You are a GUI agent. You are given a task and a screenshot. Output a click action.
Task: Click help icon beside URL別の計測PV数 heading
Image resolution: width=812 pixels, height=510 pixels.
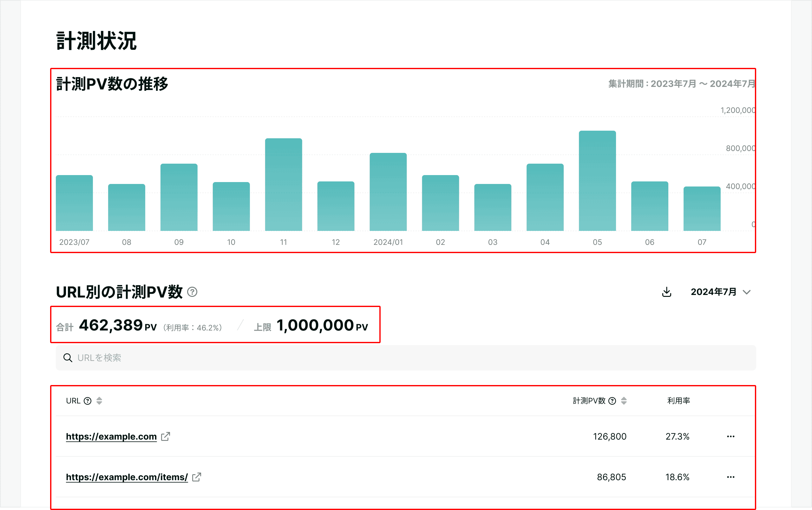tap(192, 292)
